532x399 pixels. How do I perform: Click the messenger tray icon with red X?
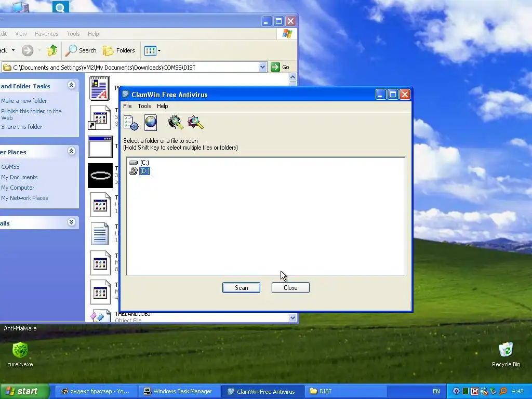(x=484, y=391)
